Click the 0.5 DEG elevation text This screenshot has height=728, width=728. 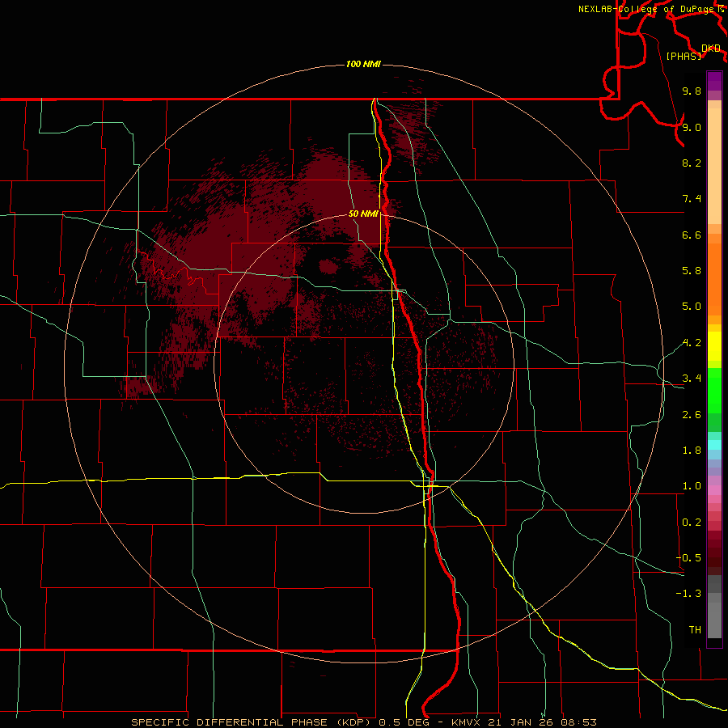404,722
